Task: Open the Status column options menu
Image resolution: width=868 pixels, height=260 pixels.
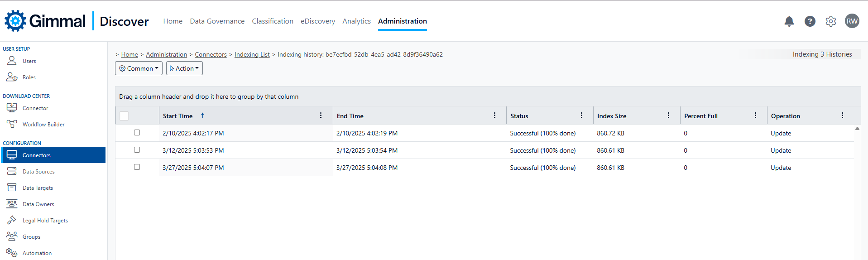Action: pyautogui.click(x=581, y=116)
